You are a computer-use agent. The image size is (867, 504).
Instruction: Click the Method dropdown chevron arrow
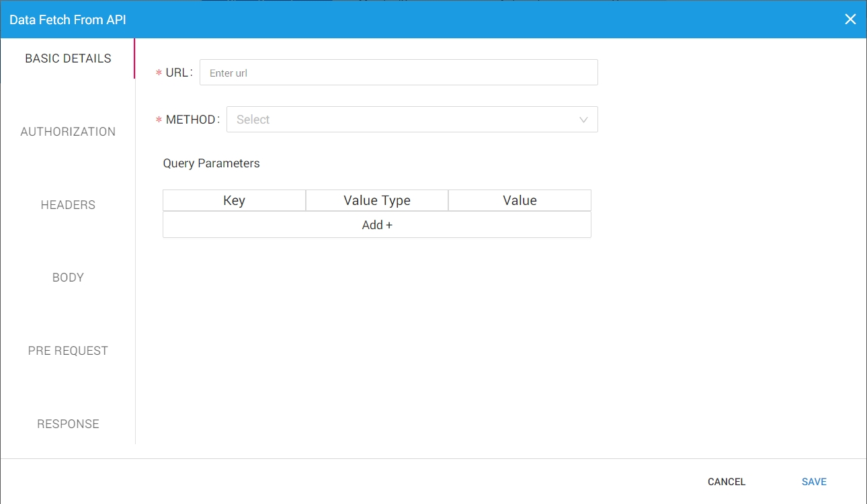(x=583, y=120)
